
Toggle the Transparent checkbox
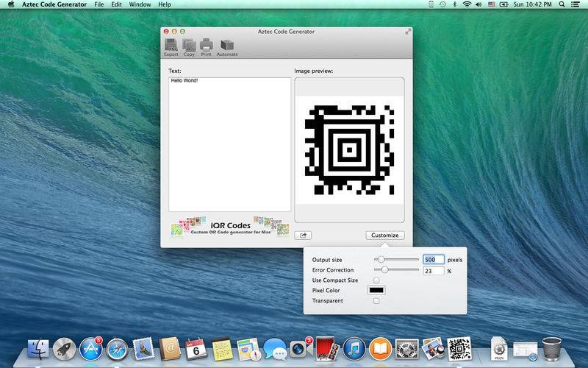tap(376, 300)
